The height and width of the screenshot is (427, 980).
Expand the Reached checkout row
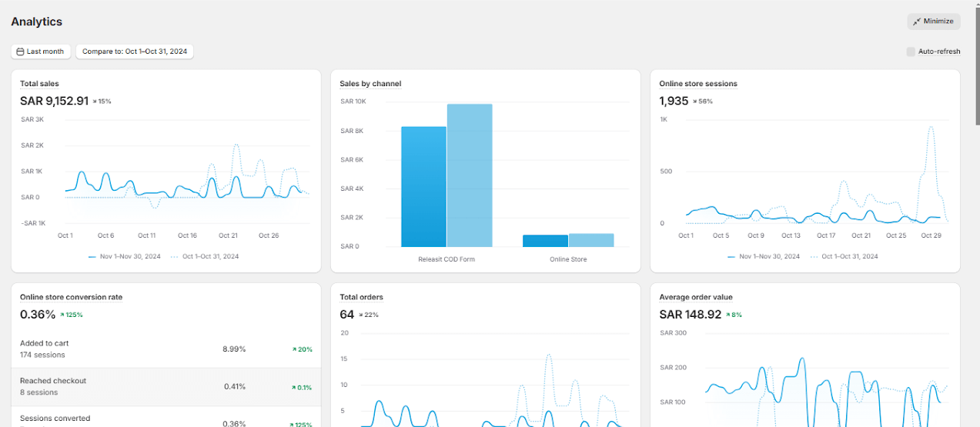point(166,386)
